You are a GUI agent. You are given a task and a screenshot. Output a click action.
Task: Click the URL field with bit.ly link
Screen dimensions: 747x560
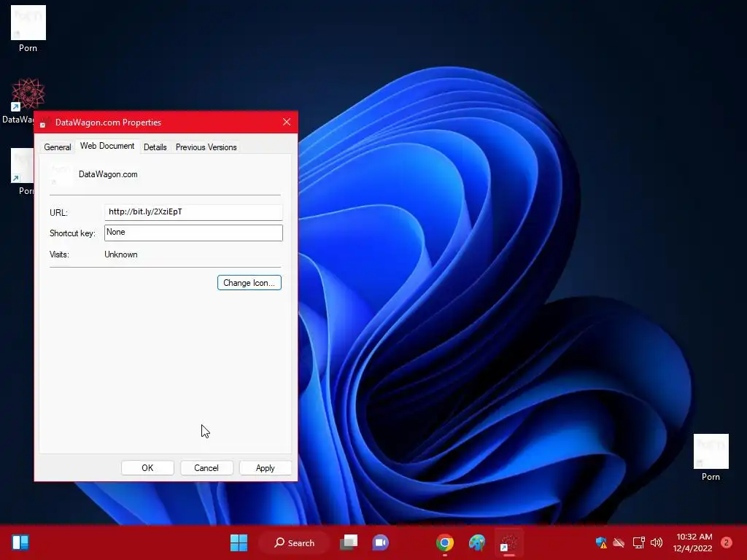coord(193,212)
